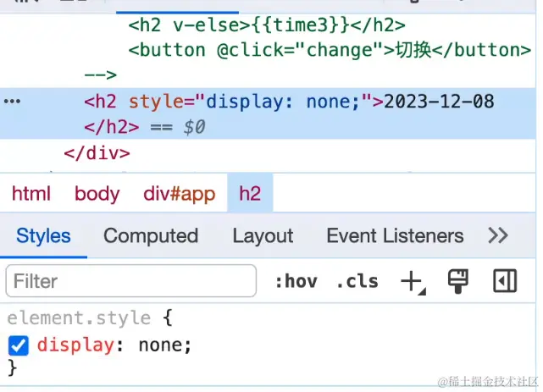Add a new style rule with plus icon
The image size is (543, 392).
coord(413,282)
